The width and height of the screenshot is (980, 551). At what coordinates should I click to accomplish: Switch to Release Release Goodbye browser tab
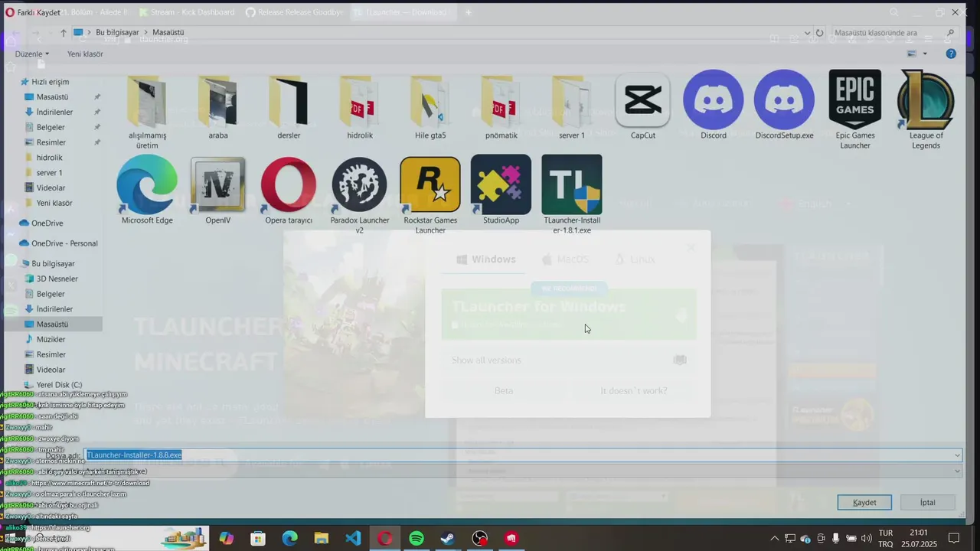(293, 12)
